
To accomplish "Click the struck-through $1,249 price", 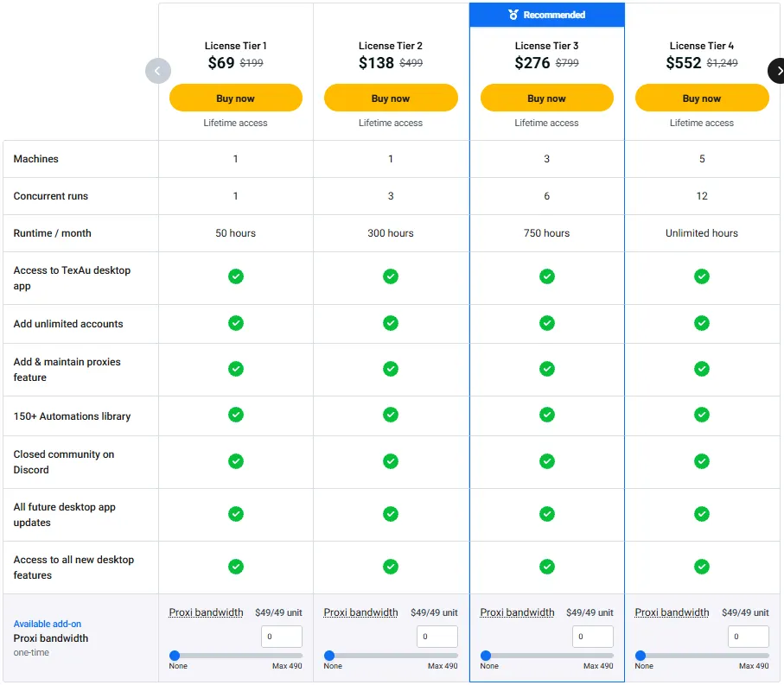I will (x=722, y=63).
